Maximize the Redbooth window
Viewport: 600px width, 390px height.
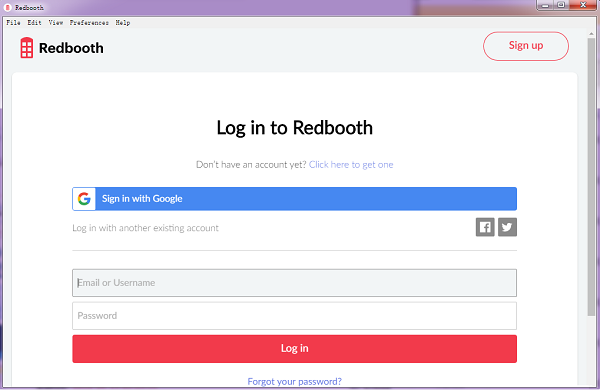click(561, 5)
